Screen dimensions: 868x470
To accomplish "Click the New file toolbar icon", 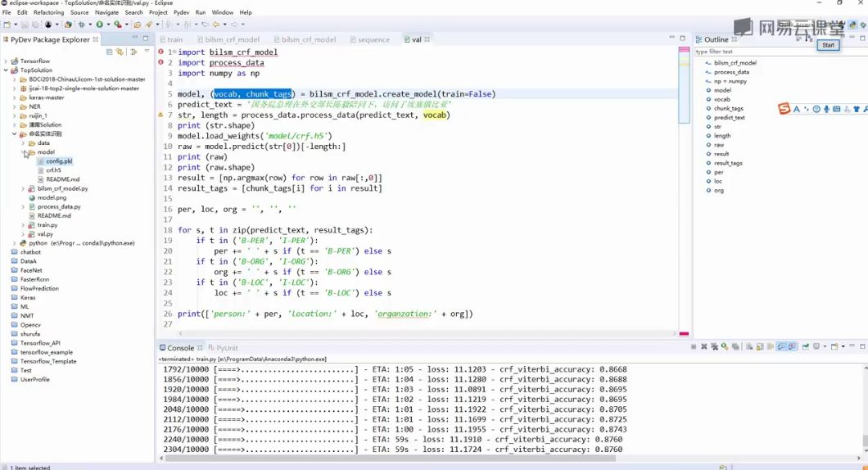I will coord(7,25).
